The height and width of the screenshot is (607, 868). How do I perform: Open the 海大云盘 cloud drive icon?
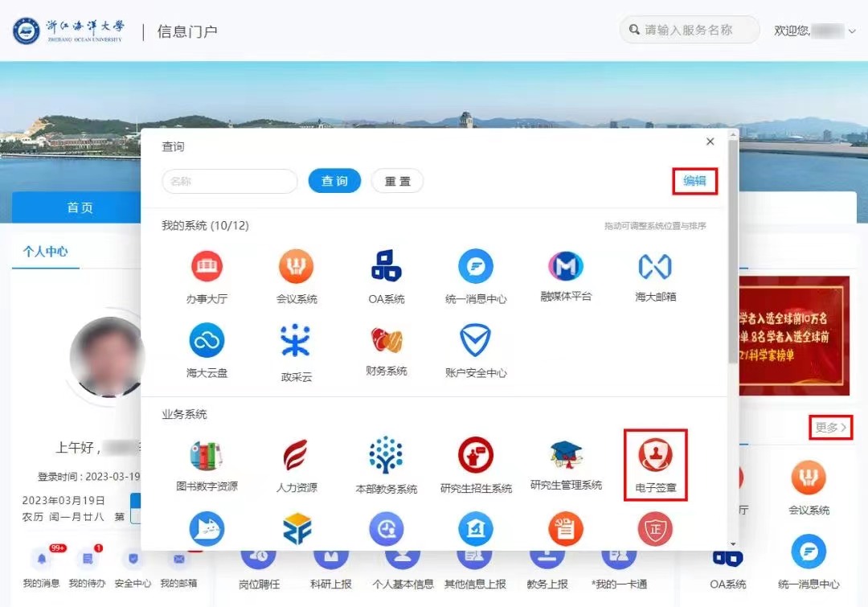click(x=207, y=347)
